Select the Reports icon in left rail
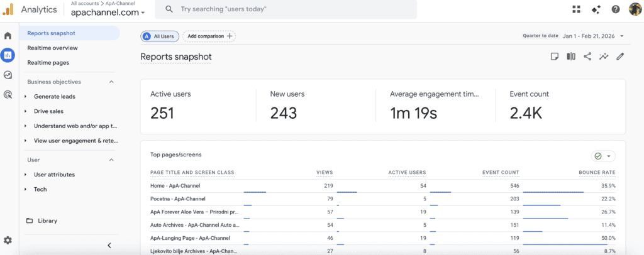 tap(8, 55)
